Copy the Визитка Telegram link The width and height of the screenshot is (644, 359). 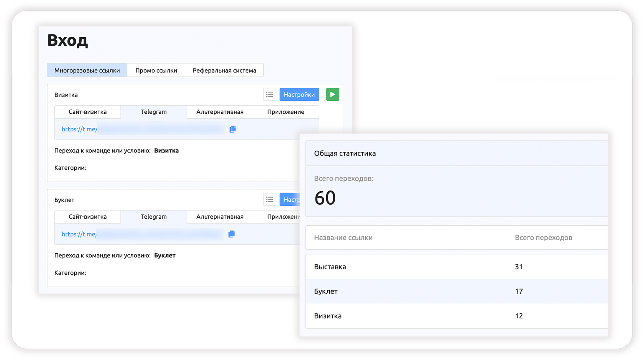[232, 130]
